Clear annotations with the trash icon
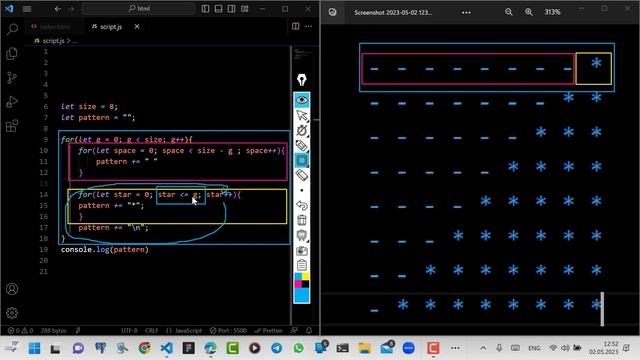 [302, 220]
